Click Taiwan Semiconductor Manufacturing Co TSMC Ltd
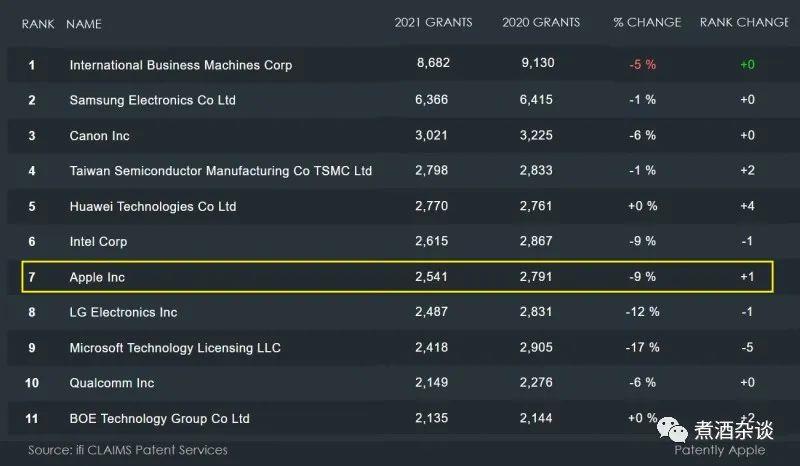The width and height of the screenshot is (800, 466). [x=221, y=171]
